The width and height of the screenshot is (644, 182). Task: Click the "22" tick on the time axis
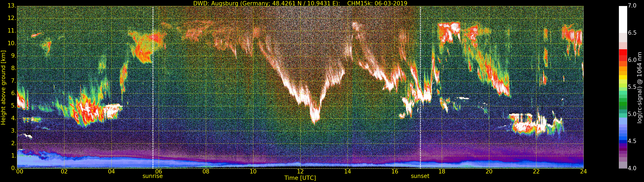pos(536,172)
